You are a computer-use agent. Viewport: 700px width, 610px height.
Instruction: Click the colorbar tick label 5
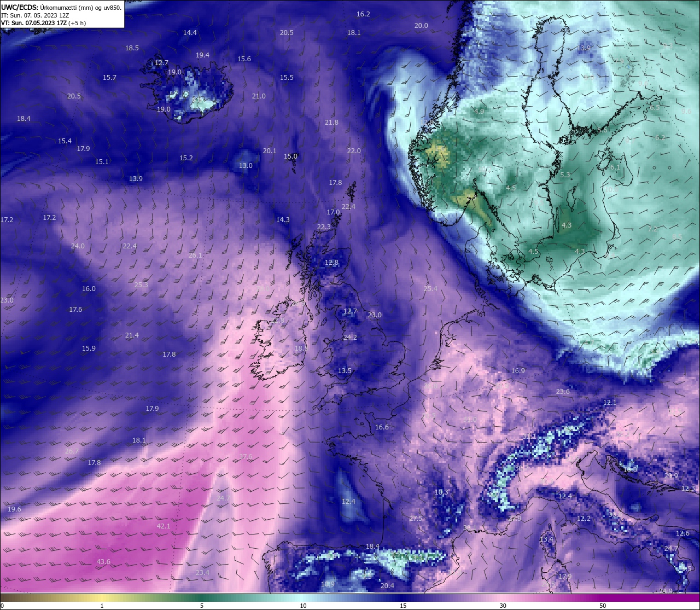pos(202,606)
